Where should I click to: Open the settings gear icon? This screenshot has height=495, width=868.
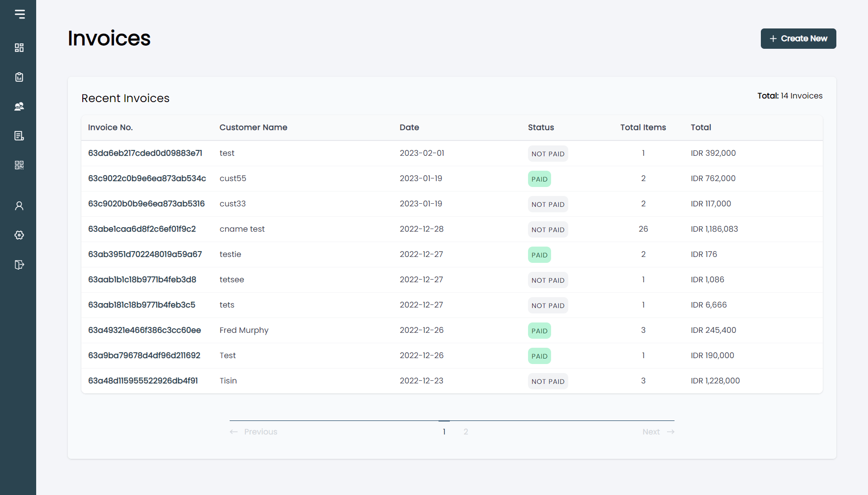(19, 235)
